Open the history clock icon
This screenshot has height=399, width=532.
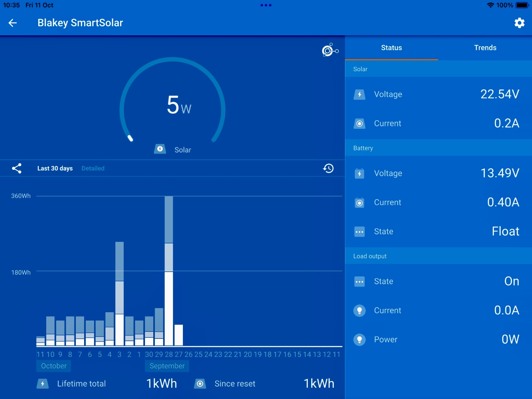329,168
